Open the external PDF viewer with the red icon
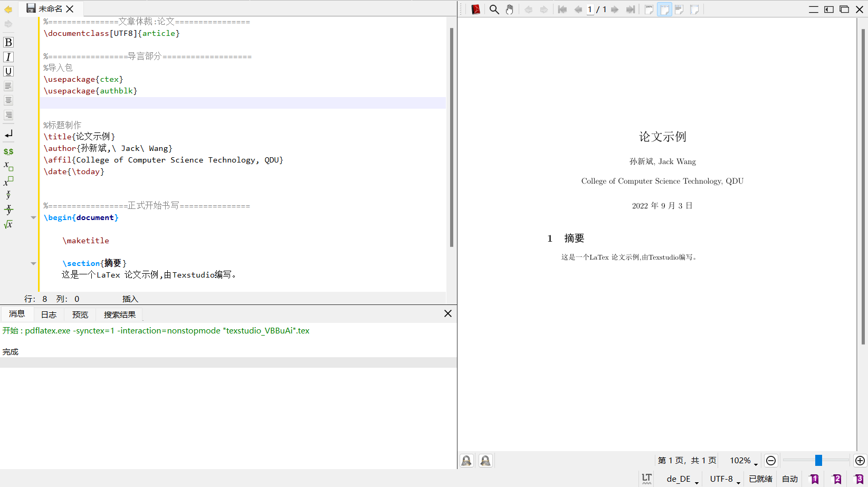The height and width of the screenshot is (487, 868). pos(475,9)
